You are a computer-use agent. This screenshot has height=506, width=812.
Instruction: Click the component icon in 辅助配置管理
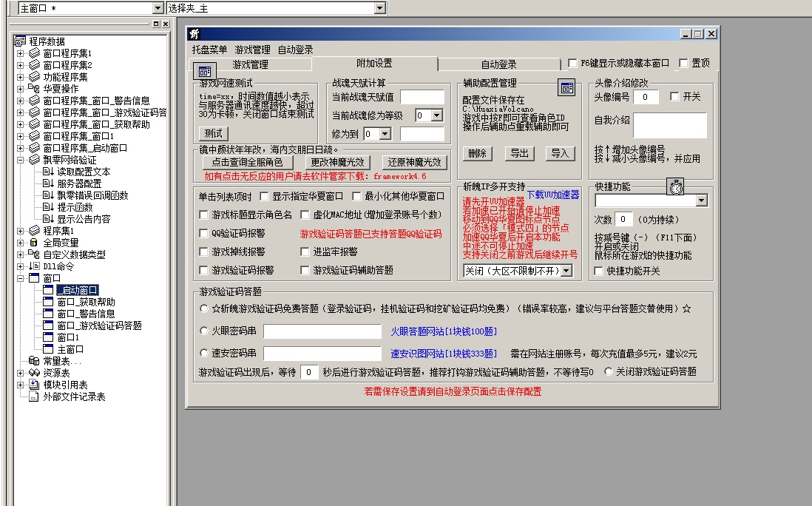(567, 87)
